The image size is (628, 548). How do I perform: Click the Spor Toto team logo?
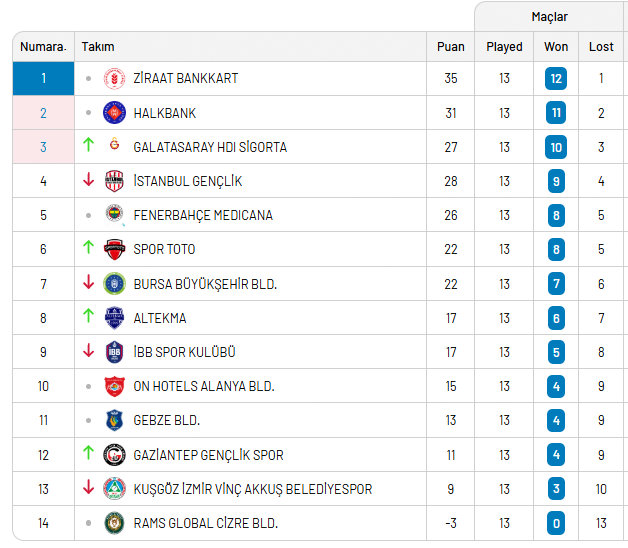coord(114,249)
